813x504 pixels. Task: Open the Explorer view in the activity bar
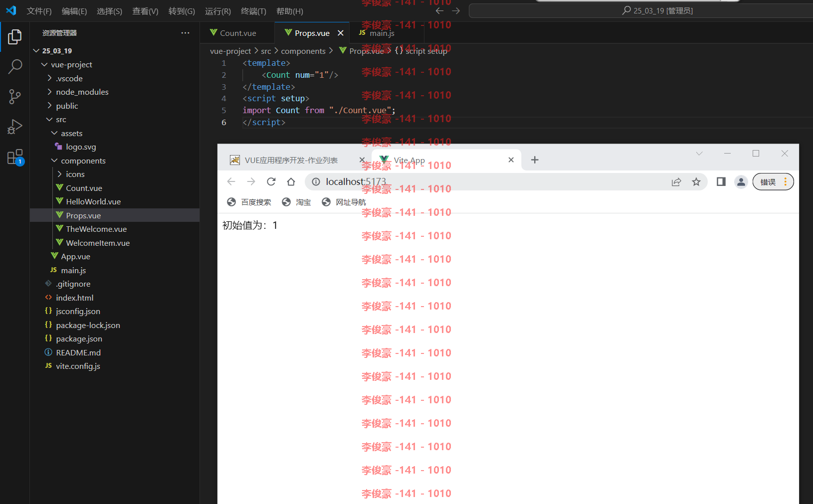coord(15,36)
